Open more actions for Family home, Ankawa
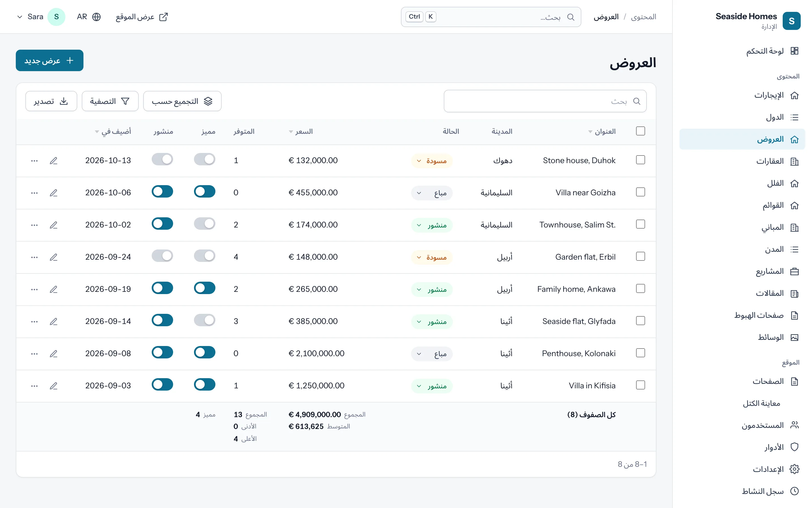Screen dimensions: 812x508 pyautogui.click(x=34, y=289)
